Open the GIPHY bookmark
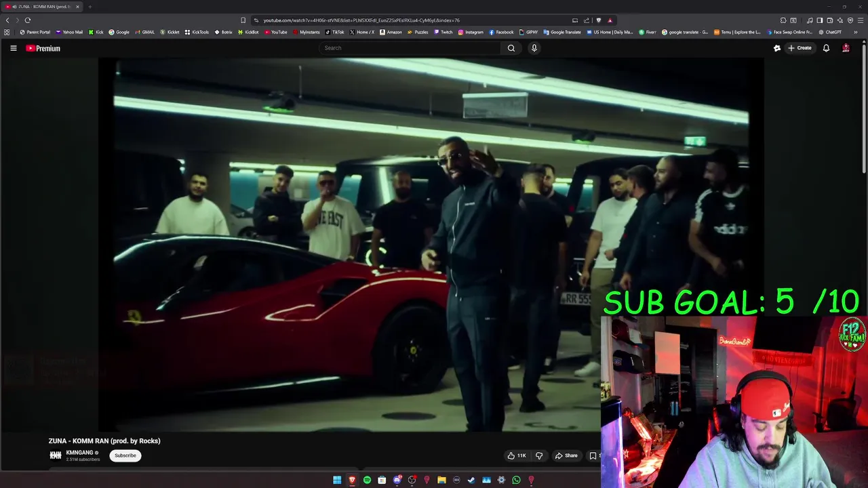The width and height of the screenshot is (868, 488). [x=528, y=32]
